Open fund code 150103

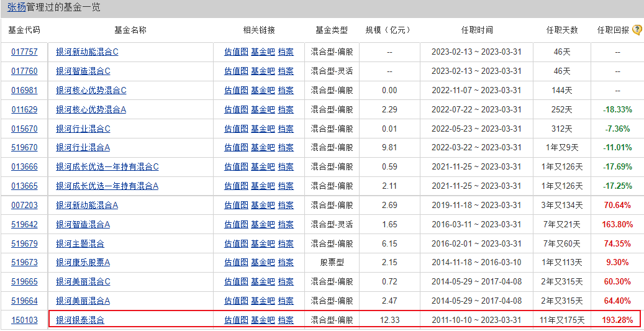[x=24, y=319]
